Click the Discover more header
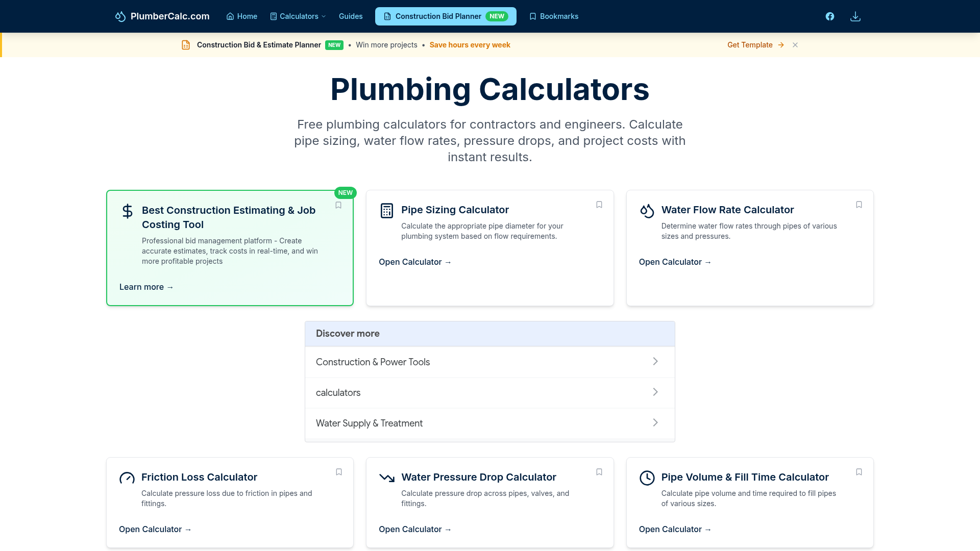Viewport: 980px width, 551px height. [x=490, y=334]
